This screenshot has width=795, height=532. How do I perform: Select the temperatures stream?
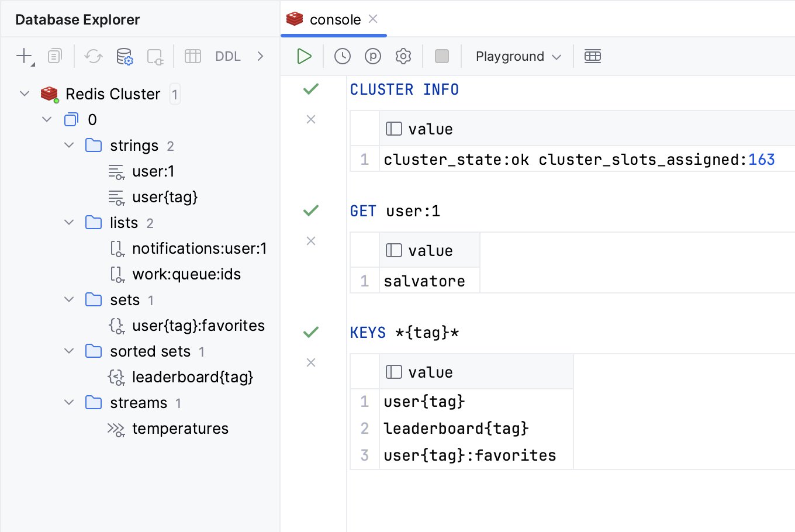tap(180, 428)
